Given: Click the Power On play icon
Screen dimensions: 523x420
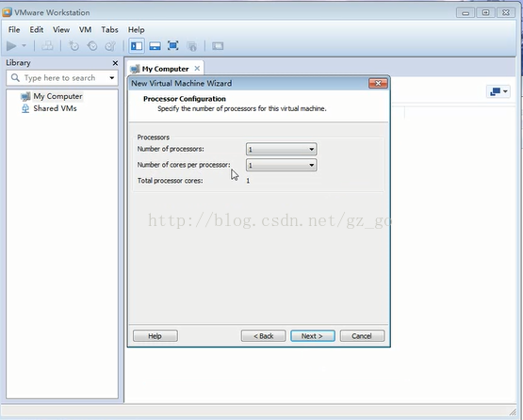Looking at the screenshot, I should tap(11, 45).
